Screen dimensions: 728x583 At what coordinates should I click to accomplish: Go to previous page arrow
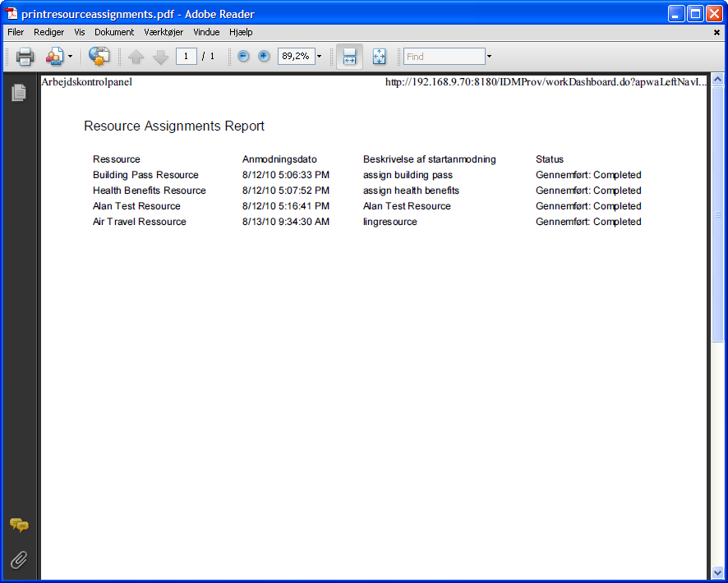click(136, 57)
